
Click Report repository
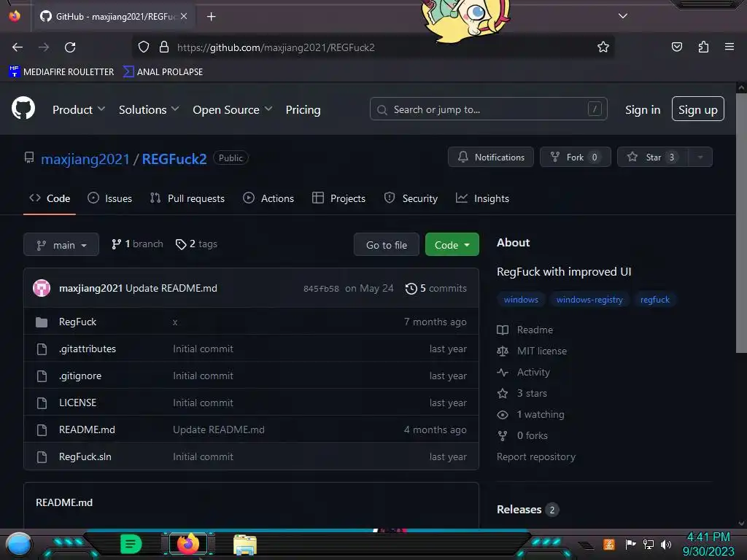pos(536,456)
